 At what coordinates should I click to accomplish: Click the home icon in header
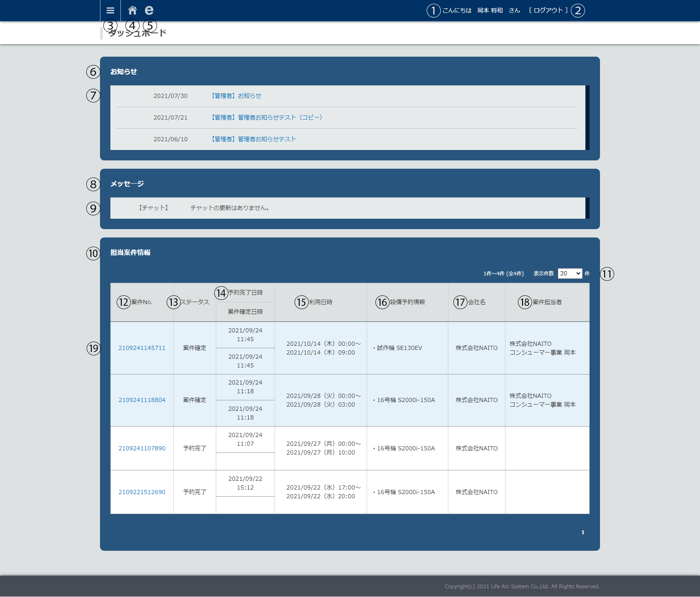(132, 10)
